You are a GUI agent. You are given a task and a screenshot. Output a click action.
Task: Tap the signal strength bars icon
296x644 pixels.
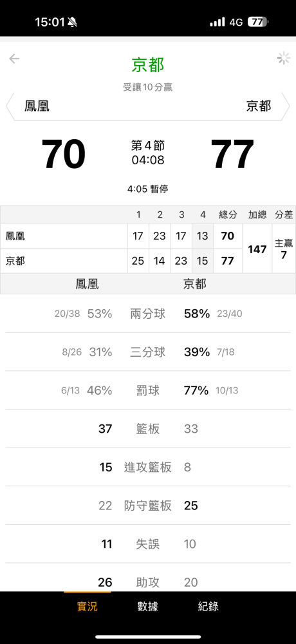(x=217, y=22)
